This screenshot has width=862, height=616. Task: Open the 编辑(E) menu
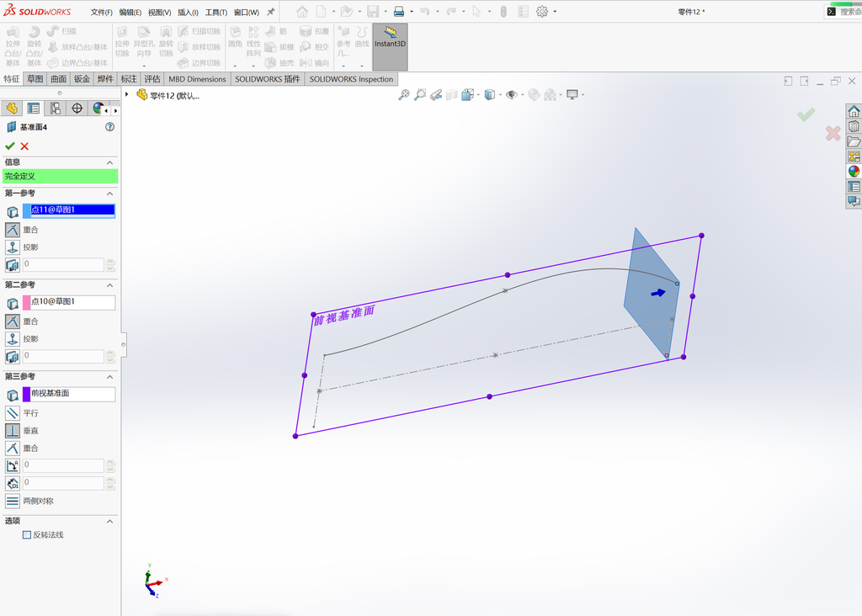[x=130, y=12]
